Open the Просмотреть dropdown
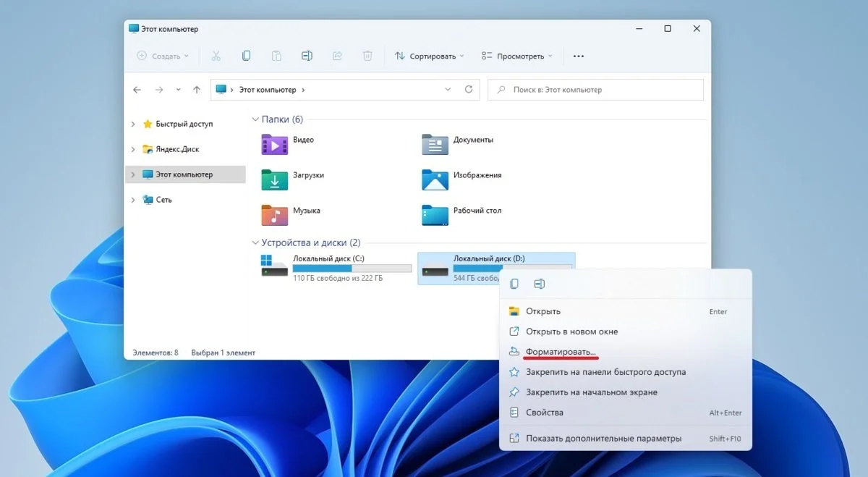 pyautogui.click(x=516, y=56)
